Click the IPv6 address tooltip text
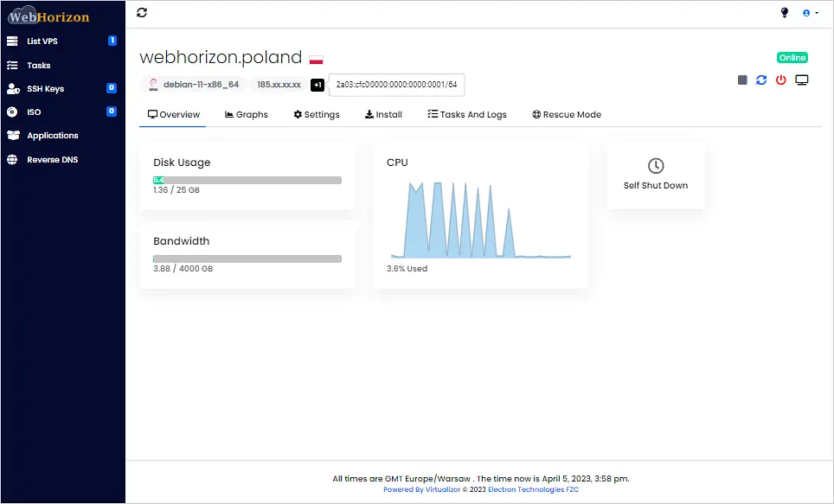 396,84
